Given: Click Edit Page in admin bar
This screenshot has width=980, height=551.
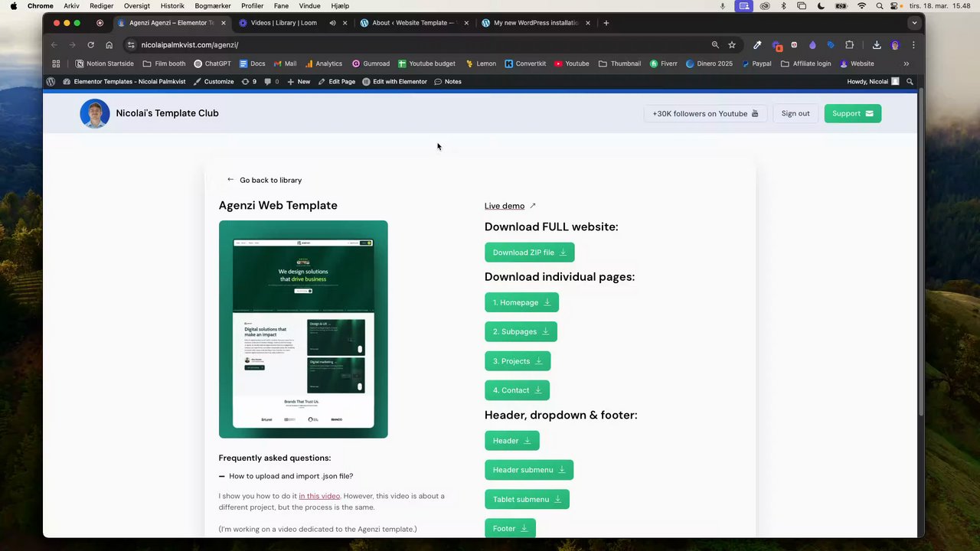Looking at the screenshot, I should [336, 81].
